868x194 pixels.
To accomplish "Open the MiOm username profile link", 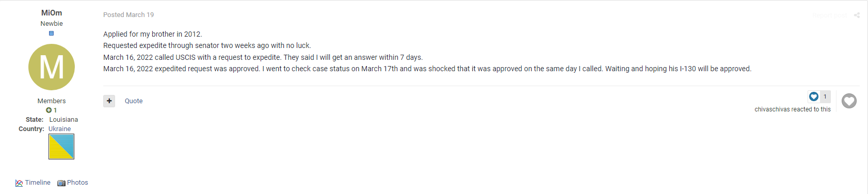I will [x=52, y=13].
